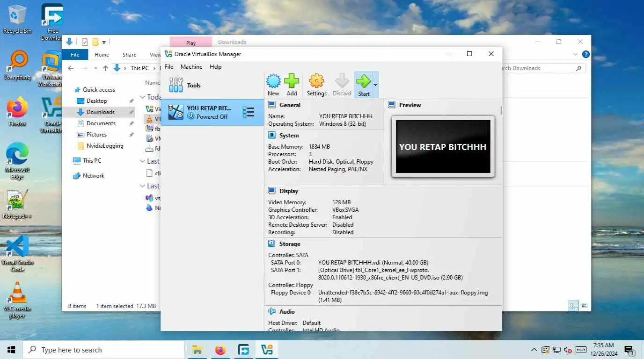Screen dimensions: 644x359
Task: Open the Machine menu
Action: [191, 67]
